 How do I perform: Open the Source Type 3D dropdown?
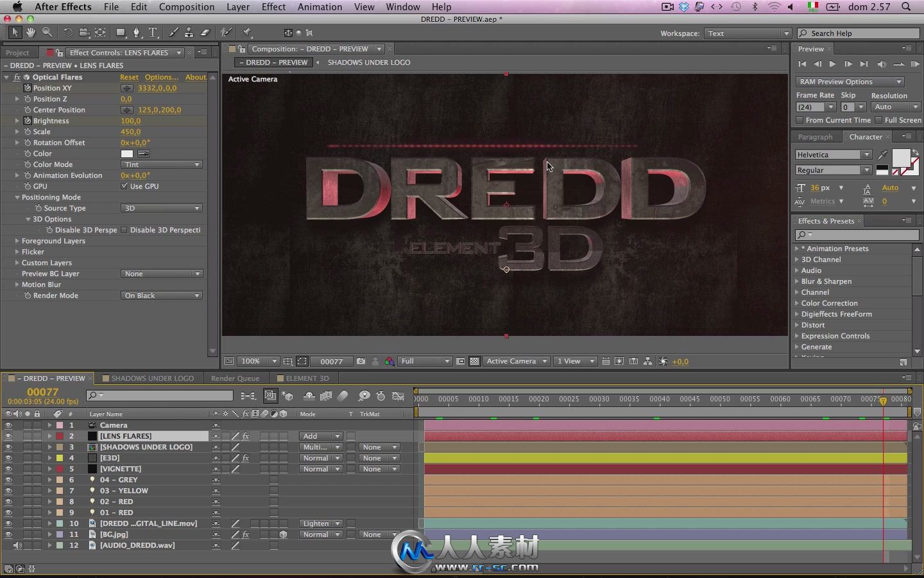coord(162,208)
